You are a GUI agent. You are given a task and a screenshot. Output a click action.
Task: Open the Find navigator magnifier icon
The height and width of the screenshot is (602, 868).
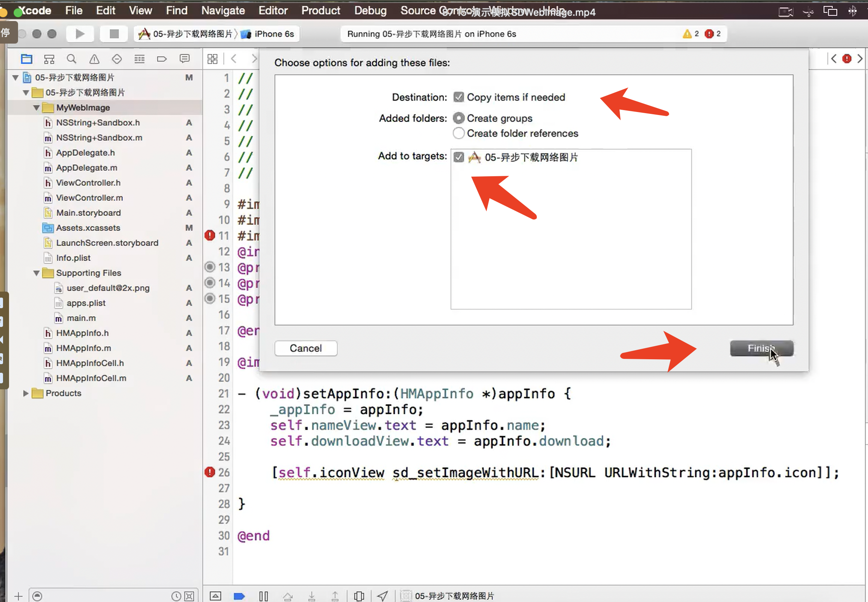(x=71, y=59)
